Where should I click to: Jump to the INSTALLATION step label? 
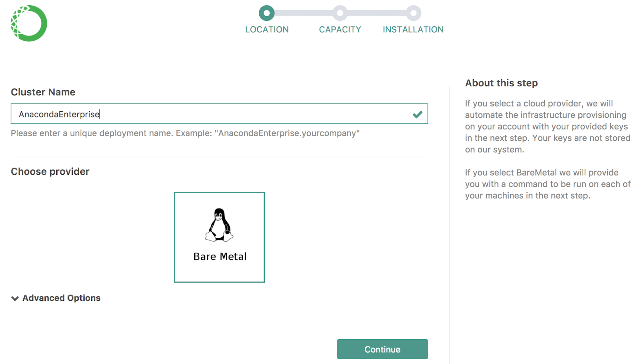pyautogui.click(x=413, y=29)
